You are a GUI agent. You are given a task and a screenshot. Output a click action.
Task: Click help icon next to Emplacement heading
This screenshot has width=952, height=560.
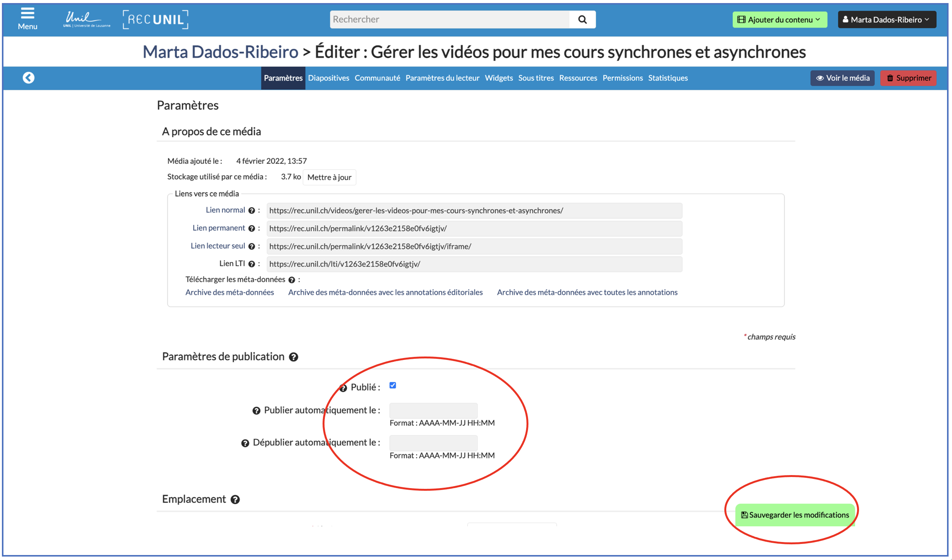pyautogui.click(x=235, y=500)
